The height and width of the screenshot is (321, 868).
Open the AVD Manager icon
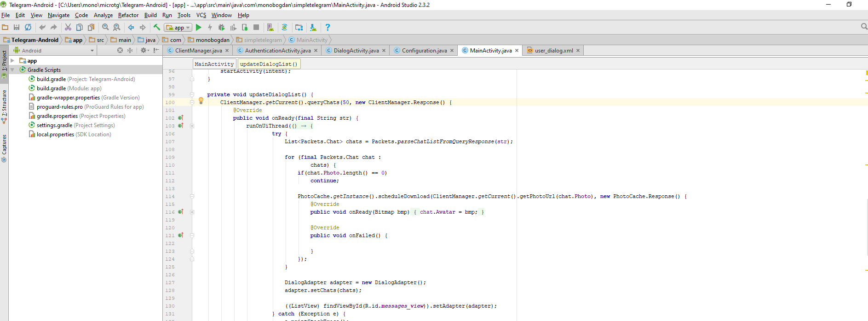tap(270, 28)
